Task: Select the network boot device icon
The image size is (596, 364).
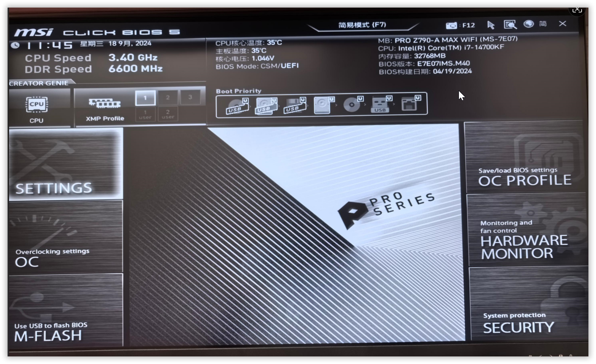Action: pos(411,103)
